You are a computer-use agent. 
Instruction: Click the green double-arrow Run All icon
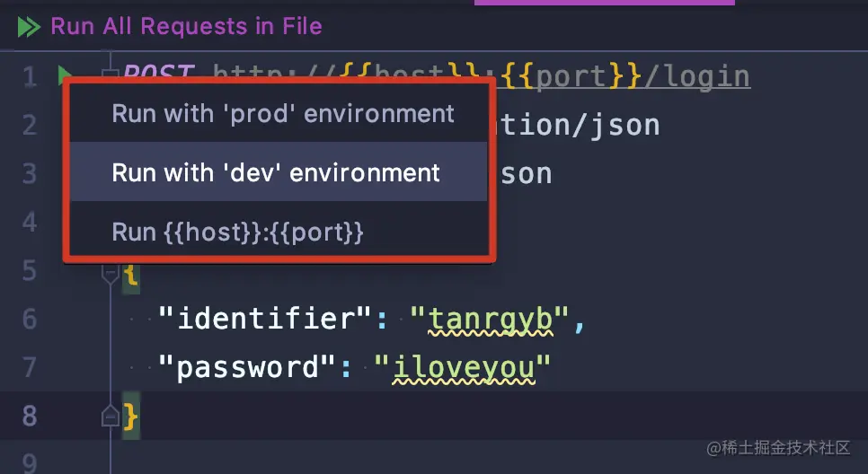29,27
